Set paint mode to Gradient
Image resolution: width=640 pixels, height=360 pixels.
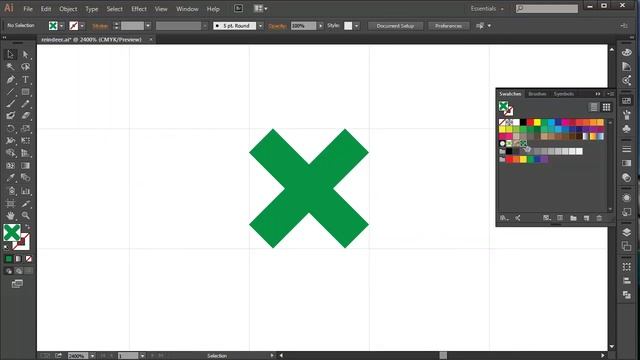18,259
